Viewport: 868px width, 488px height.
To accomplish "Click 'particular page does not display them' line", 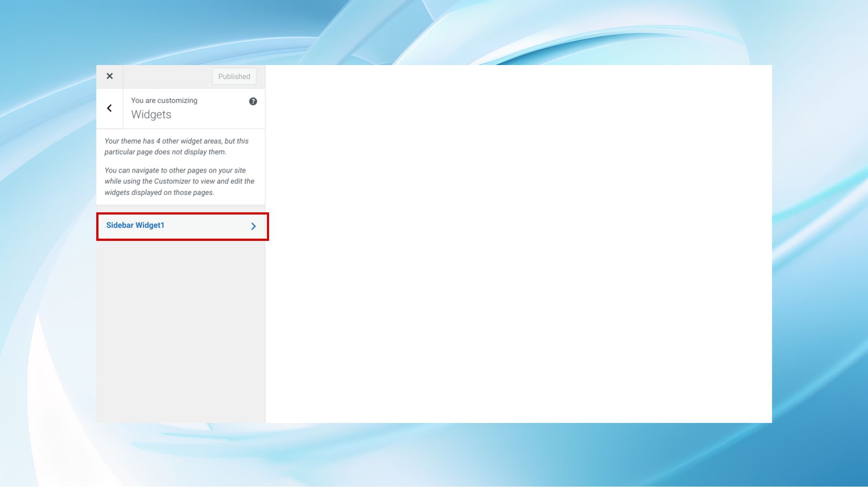I will 165,152.
